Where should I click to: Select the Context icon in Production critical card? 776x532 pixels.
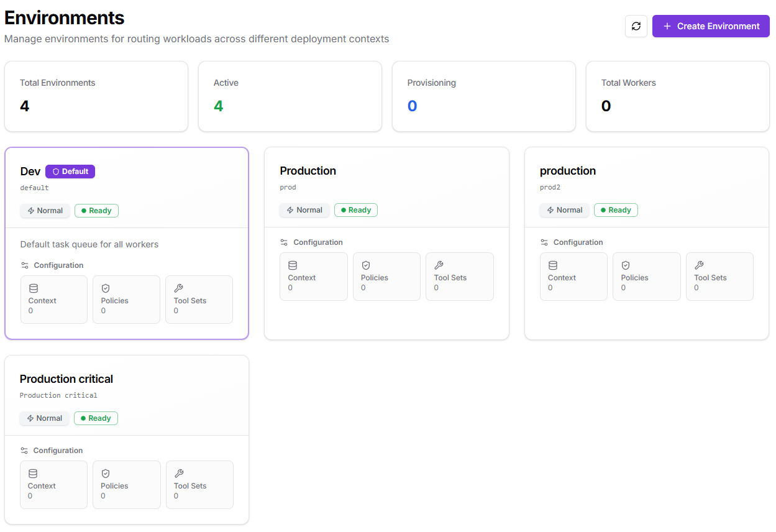(33, 473)
